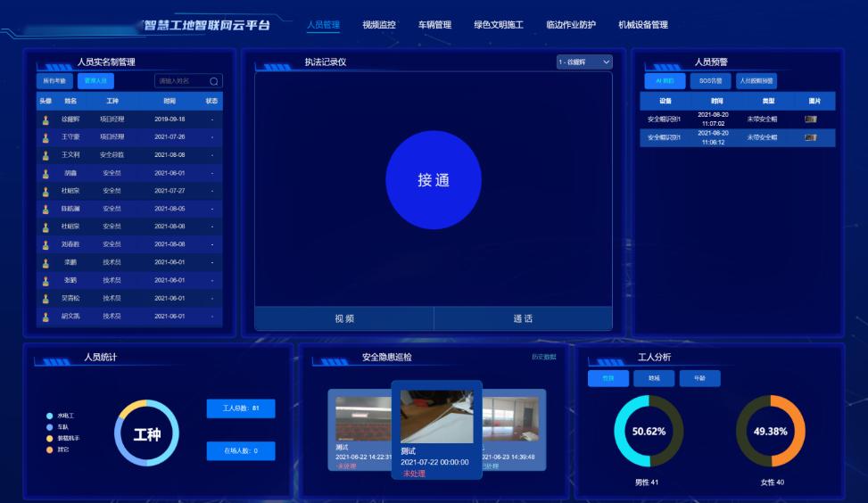Viewport: 868px width, 503px height.
Task: Click avatar of the 安全总监 row
Action: pyautogui.click(x=45, y=155)
